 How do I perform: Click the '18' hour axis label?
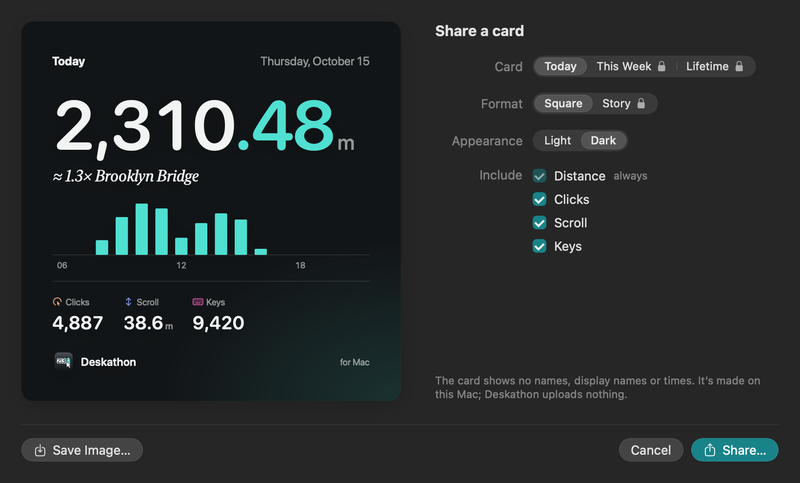tap(300, 265)
